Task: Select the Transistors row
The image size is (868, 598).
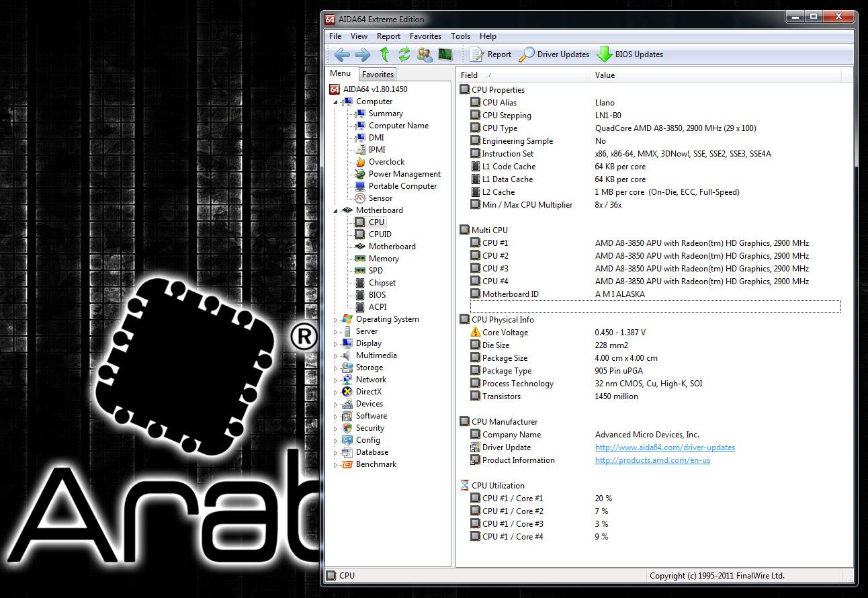Action: pos(655,396)
